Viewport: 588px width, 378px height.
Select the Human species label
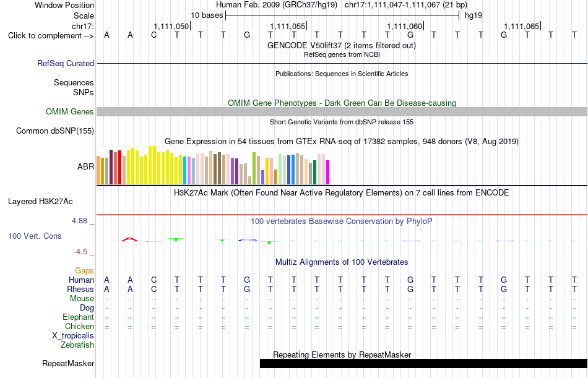[81, 280]
